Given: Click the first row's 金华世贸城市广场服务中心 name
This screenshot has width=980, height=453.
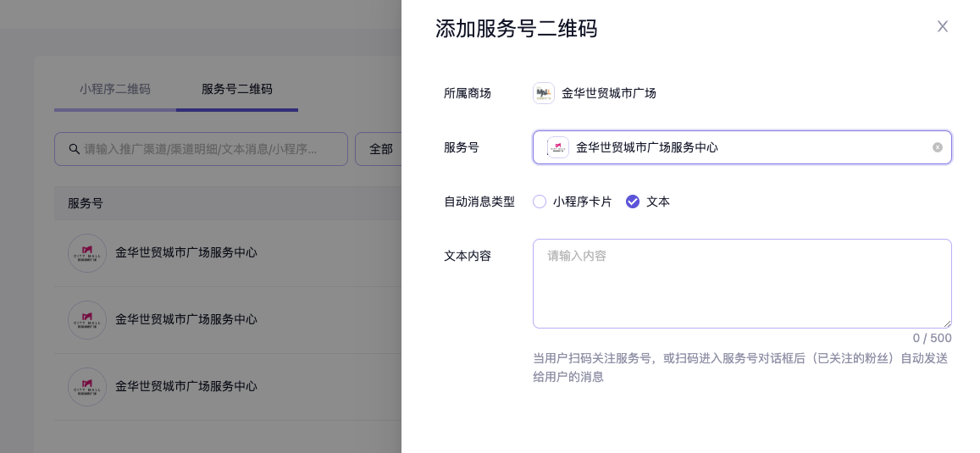Looking at the screenshot, I should point(186,252).
